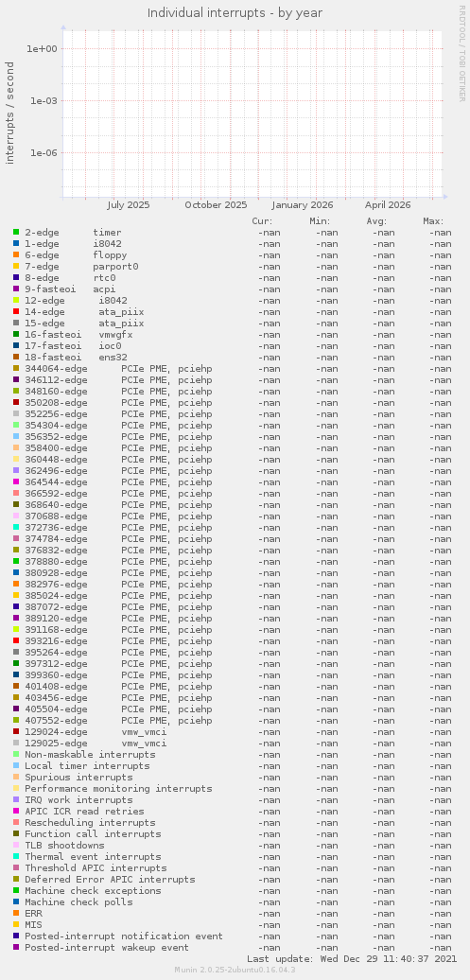Viewport: 470px width, 980px height.
Task: Select the Non-maskable interrupts legend label
Action: (90, 754)
